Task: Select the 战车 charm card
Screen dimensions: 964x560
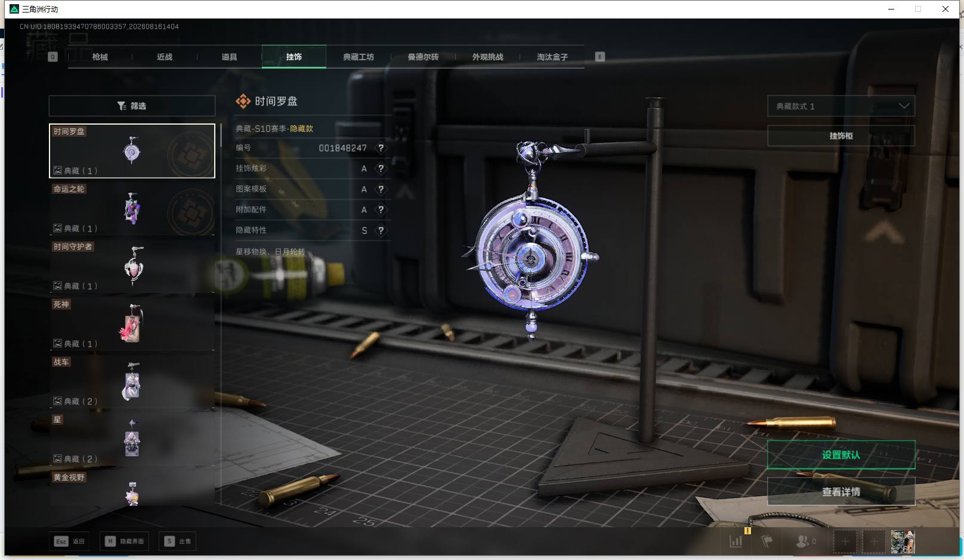Action: click(132, 382)
